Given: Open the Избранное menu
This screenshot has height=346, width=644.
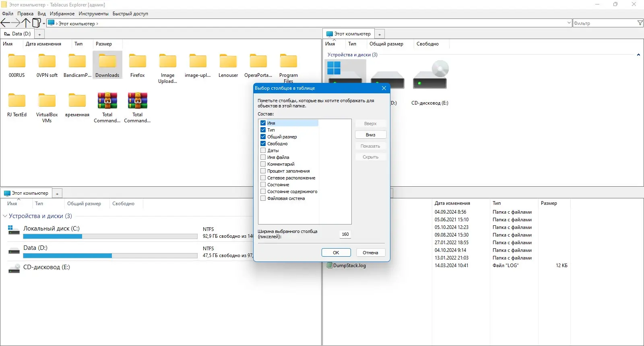Looking at the screenshot, I should click(62, 14).
